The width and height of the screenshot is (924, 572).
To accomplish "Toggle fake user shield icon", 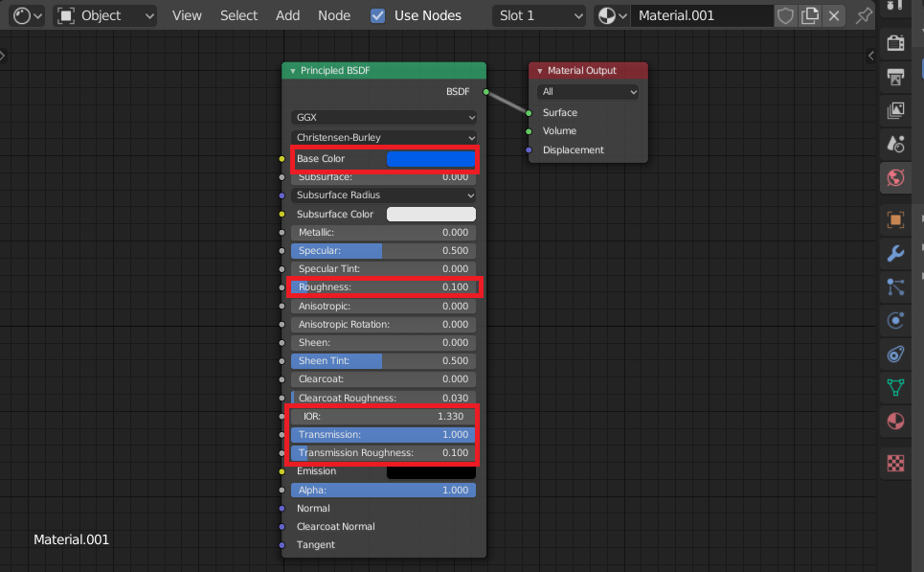I will tap(785, 16).
